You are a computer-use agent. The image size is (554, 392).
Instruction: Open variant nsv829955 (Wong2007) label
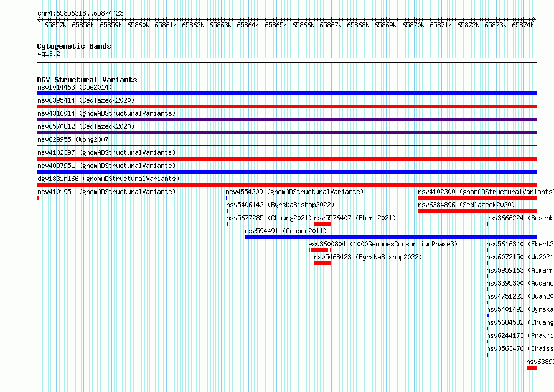pos(75,139)
